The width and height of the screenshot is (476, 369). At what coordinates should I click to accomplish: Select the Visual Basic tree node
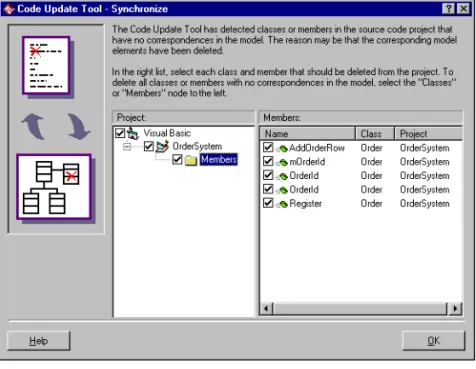pyautogui.click(x=167, y=133)
